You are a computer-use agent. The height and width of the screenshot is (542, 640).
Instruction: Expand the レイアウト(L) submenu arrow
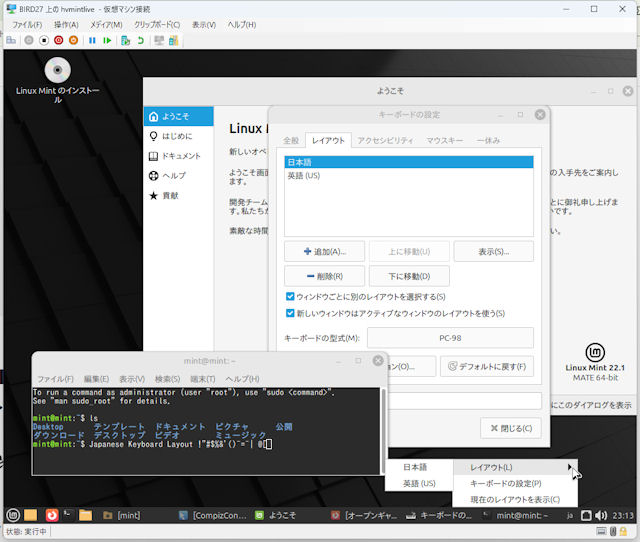click(569, 467)
